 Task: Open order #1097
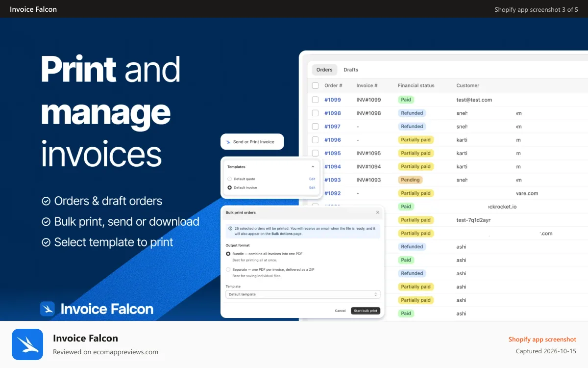(333, 126)
